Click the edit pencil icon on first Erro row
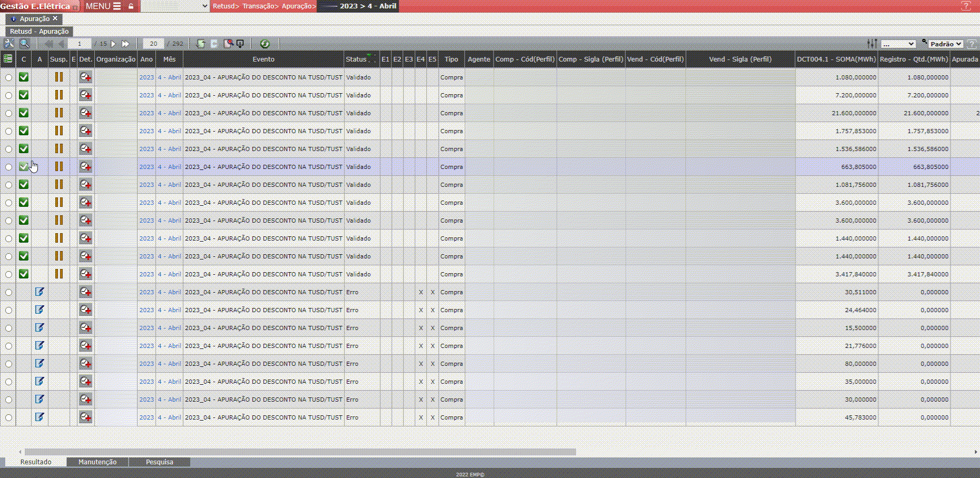980x478 pixels. click(40, 292)
